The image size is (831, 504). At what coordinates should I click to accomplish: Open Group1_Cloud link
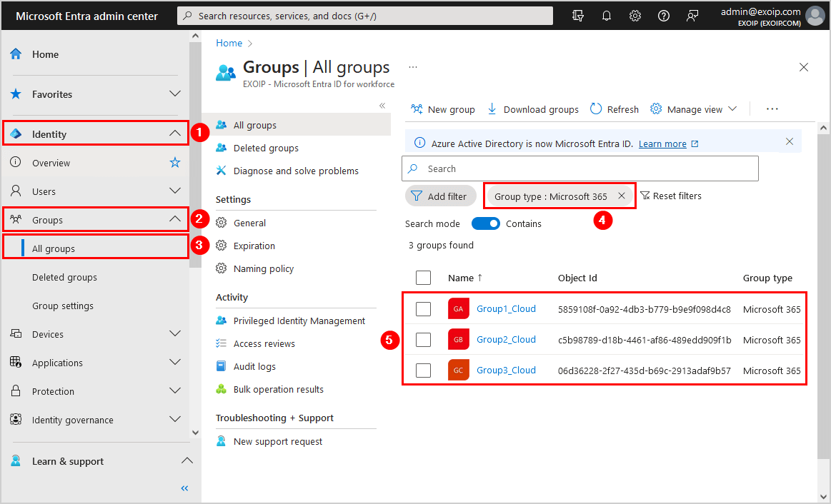click(506, 308)
